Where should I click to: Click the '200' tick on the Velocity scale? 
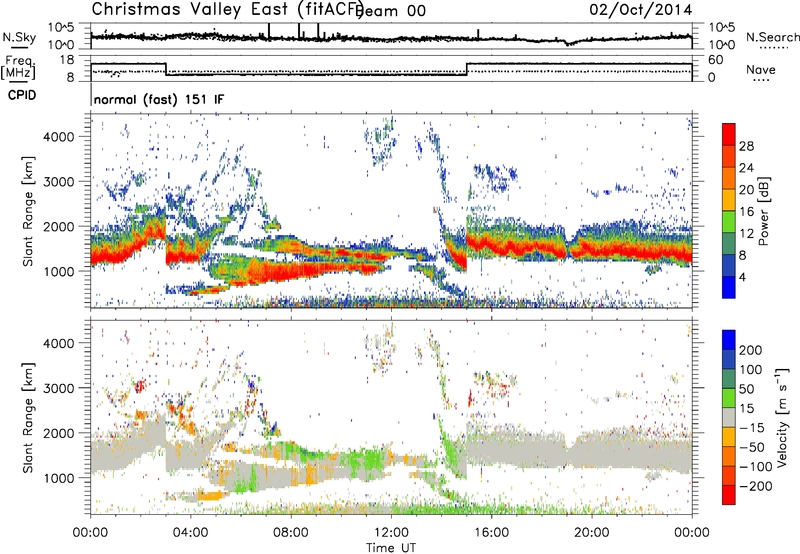pyautogui.click(x=751, y=350)
